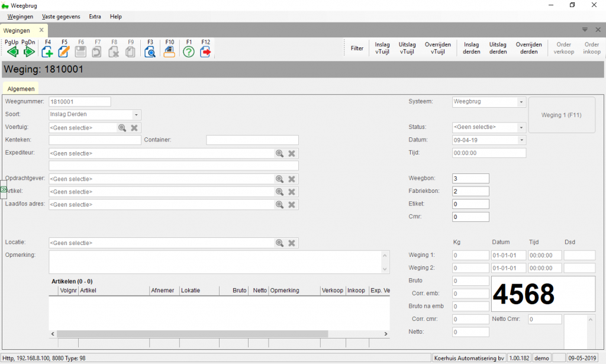Copy record with F9 icon
The image size is (606, 364).
(x=130, y=51)
